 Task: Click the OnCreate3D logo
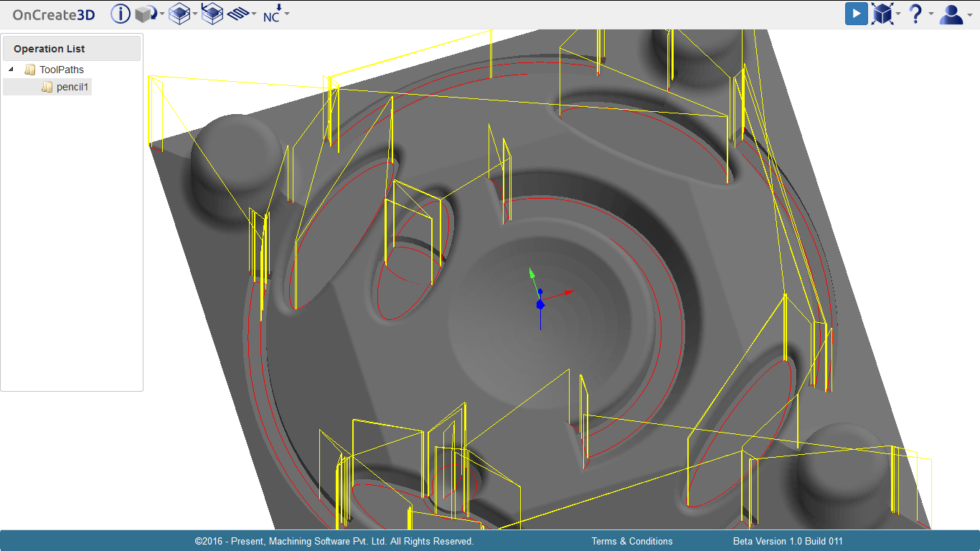(x=54, y=14)
